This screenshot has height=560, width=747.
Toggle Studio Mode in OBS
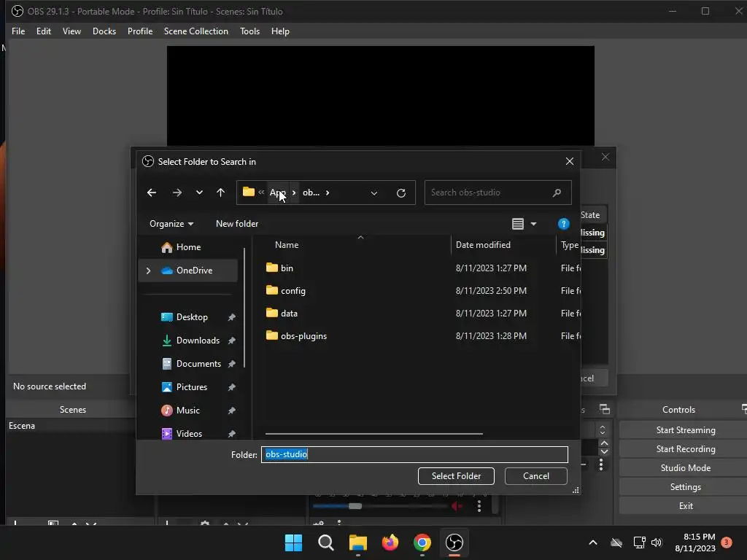point(686,468)
